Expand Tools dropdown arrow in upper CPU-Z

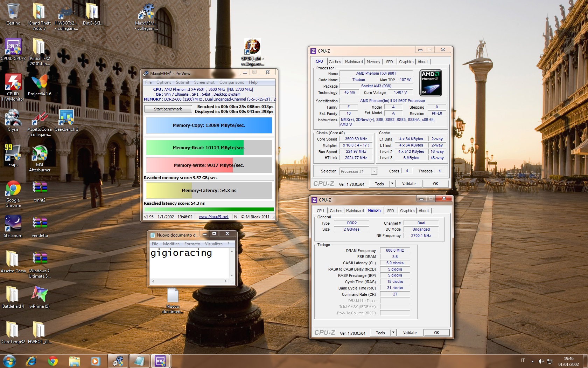pos(392,184)
